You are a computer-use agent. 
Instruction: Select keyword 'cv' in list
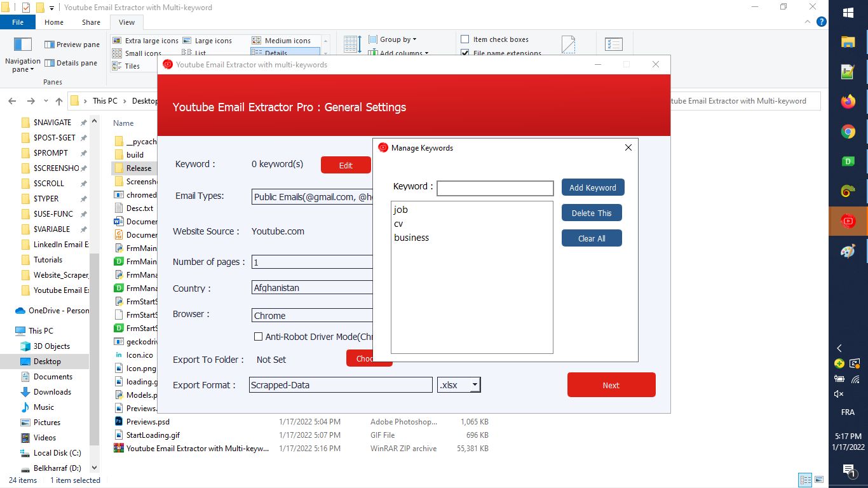coord(398,224)
